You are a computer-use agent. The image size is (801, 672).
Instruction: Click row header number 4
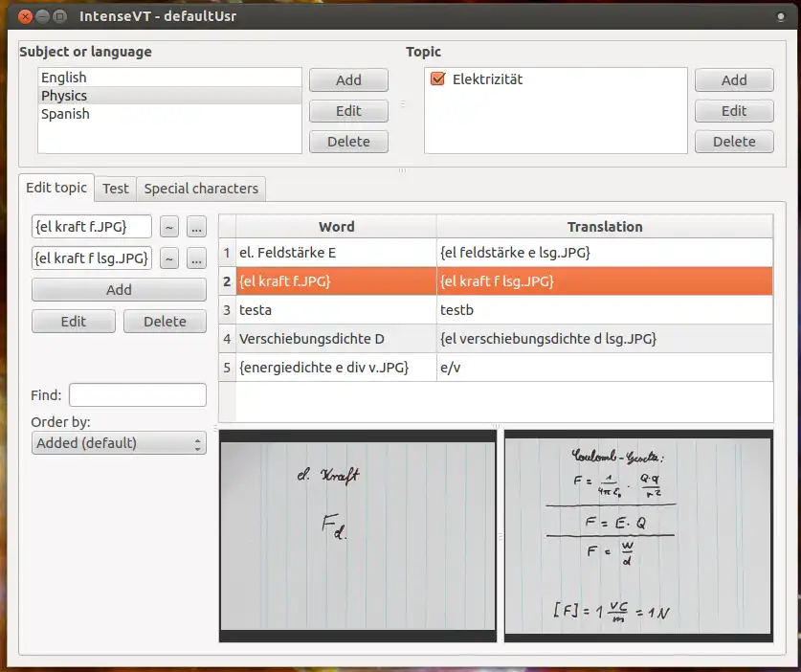[x=228, y=338]
